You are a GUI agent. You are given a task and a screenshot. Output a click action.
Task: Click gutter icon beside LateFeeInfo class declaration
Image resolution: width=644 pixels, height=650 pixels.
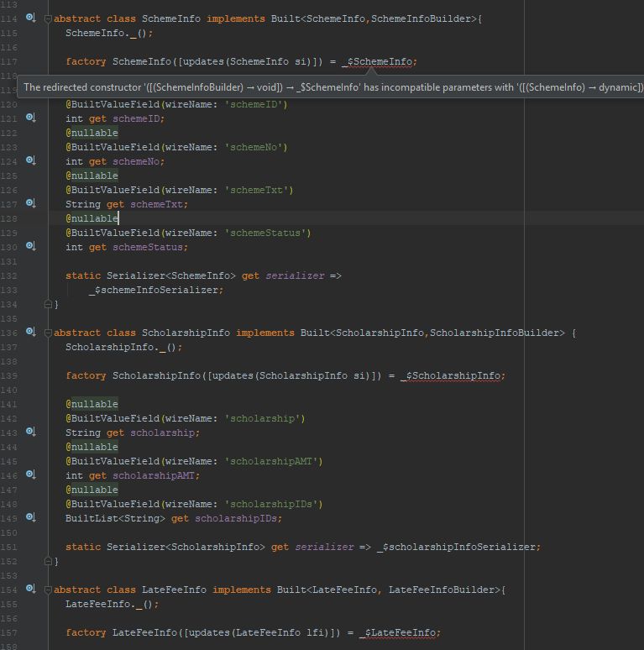point(31,589)
